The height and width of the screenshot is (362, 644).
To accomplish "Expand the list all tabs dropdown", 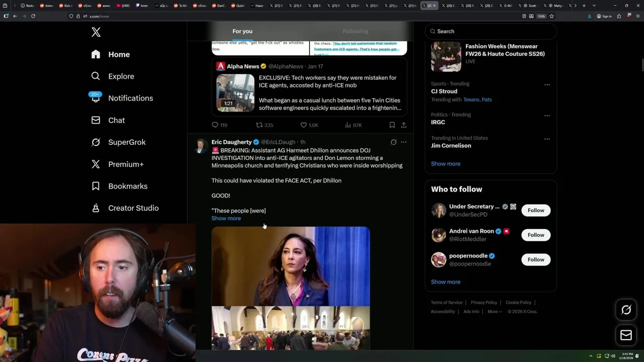I will [594, 6].
